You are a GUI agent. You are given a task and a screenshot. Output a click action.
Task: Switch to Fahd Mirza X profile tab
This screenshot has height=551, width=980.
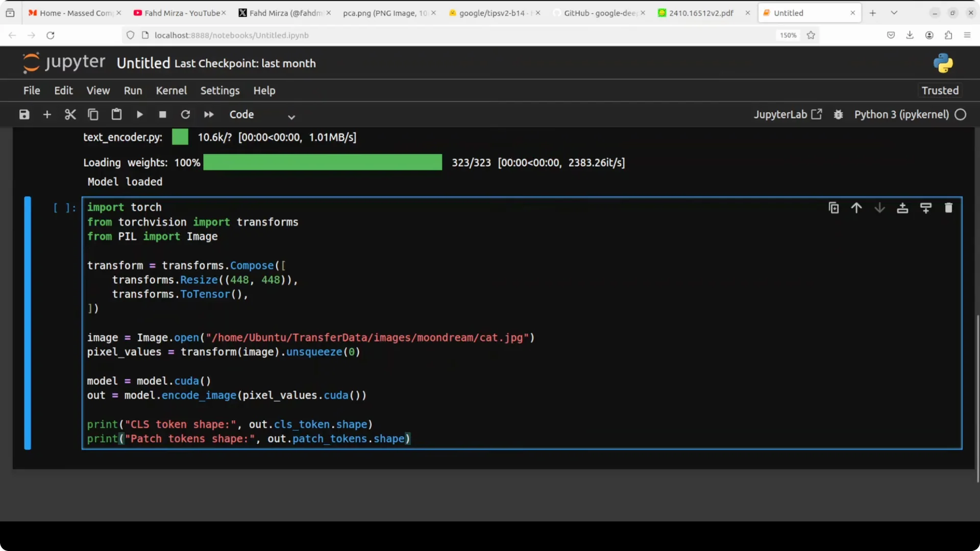(283, 13)
